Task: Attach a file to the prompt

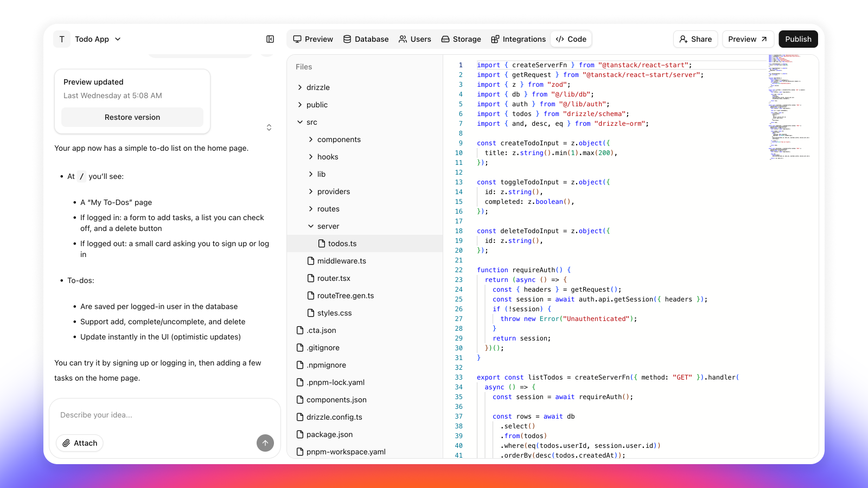Action: coord(80,443)
